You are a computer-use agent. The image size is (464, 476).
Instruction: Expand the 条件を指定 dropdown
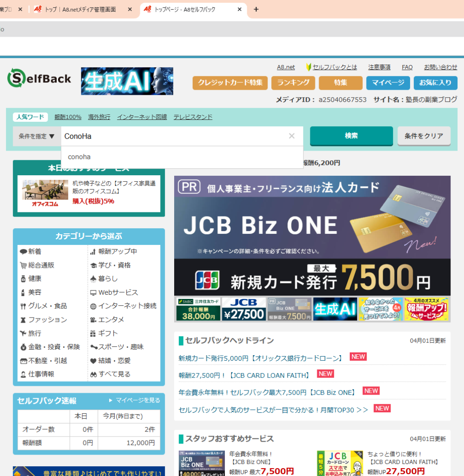click(x=37, y=136)
